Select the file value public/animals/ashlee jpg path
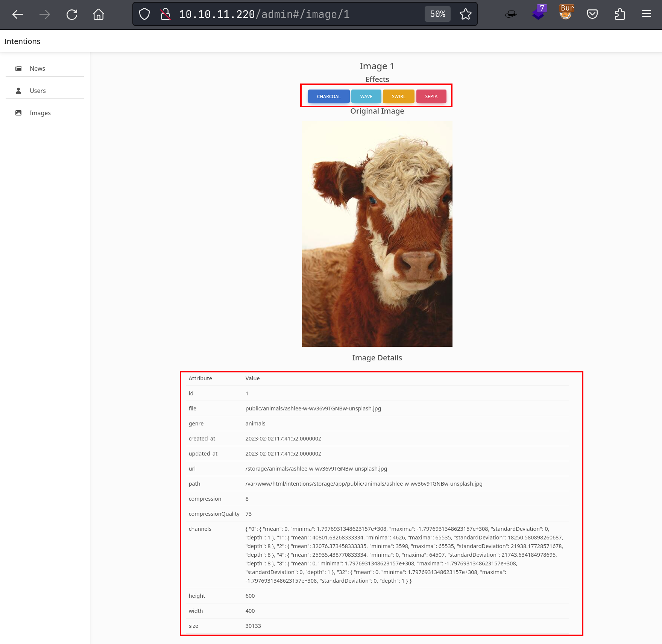This screenshot has height=644, width=662. click(313, 409)
